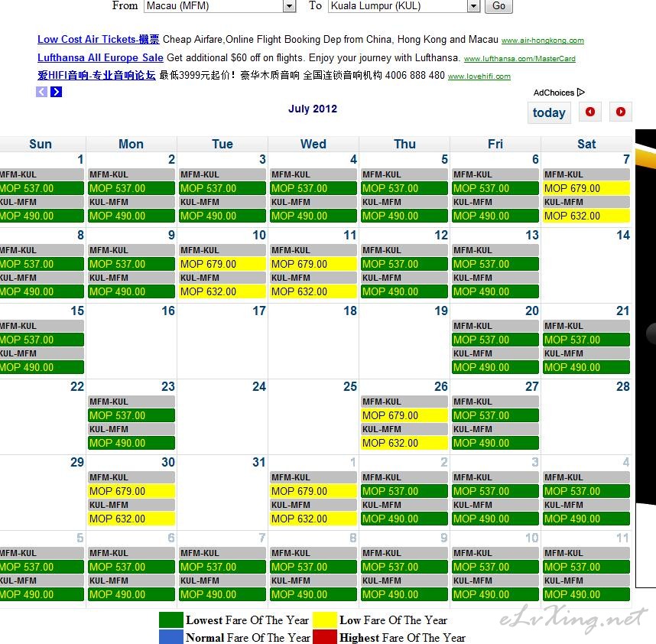Screen dimensions: 656x644
Task: Click the green Lowest Fare legend swatch
Action: (171, 620)
